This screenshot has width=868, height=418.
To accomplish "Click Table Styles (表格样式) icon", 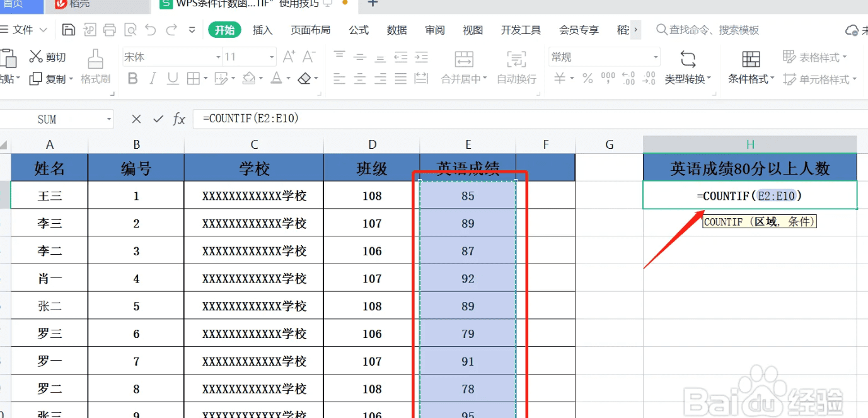I will [813, 57].
